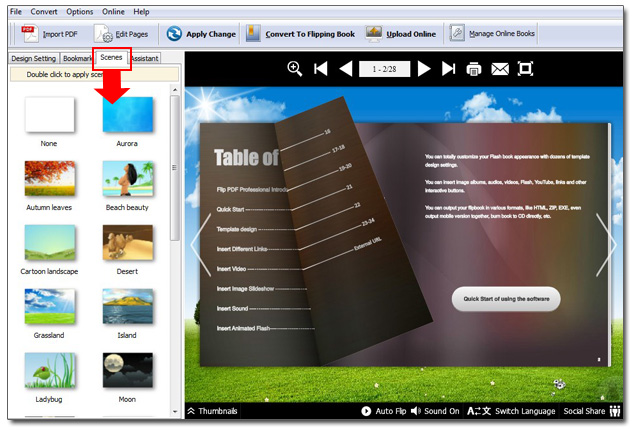The height and width of the screenshot is (438, 640).
Task: Open the File menu
Action: pyautogui.click(x=16, y=11)
